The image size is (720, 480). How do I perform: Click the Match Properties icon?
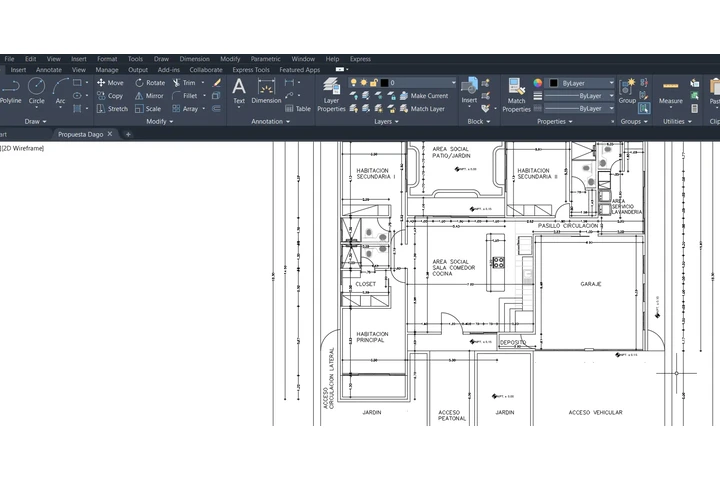point(516,90)
